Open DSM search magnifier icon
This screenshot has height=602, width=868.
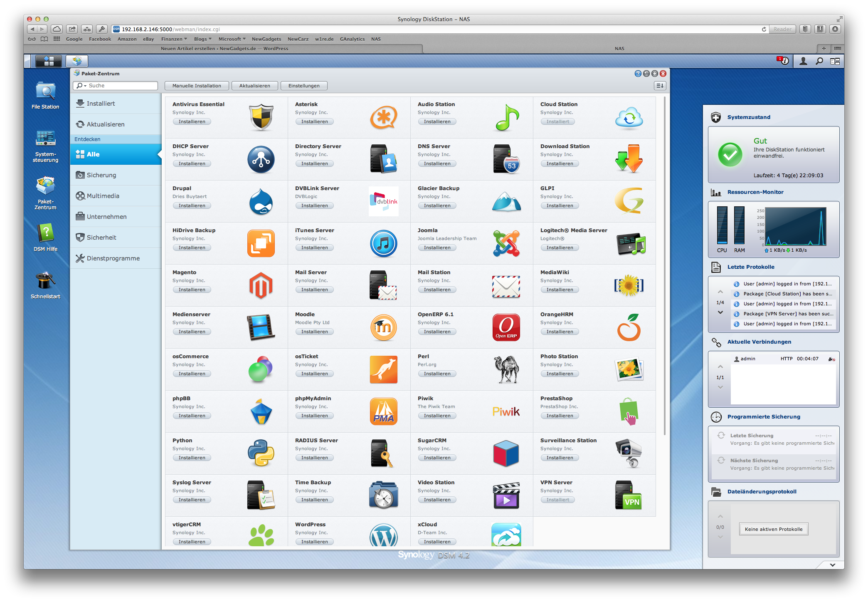819,61
